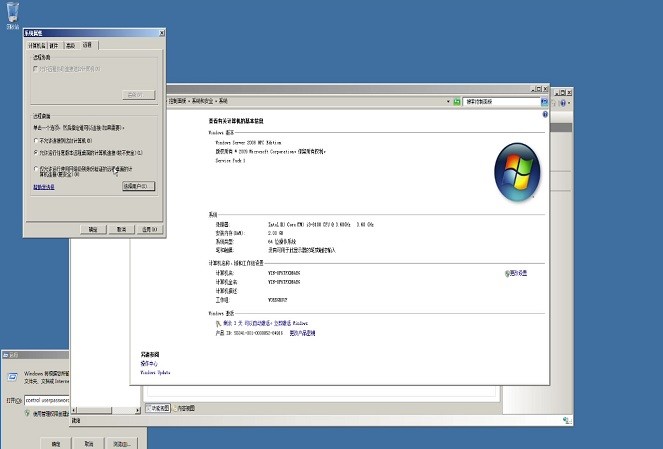Click Cancel in System Properties dialog
Image resolution: width=663 pixels, height=449 pixels.
coord(121,229)
